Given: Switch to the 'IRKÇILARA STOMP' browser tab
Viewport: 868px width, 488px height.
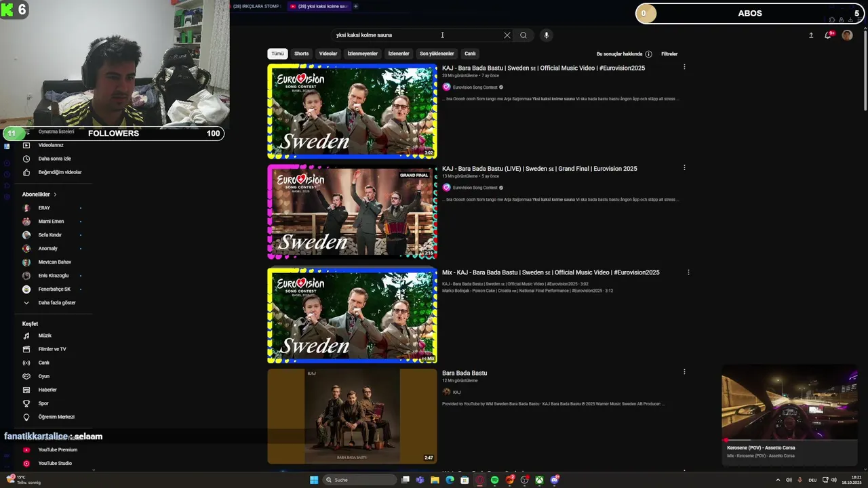Looking at the screenshot, I should 257,6.
